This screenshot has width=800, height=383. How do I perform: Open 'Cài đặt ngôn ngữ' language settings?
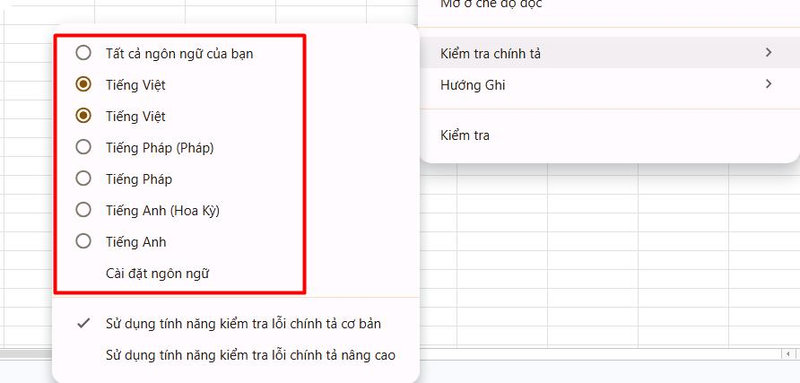click(158, 273)
